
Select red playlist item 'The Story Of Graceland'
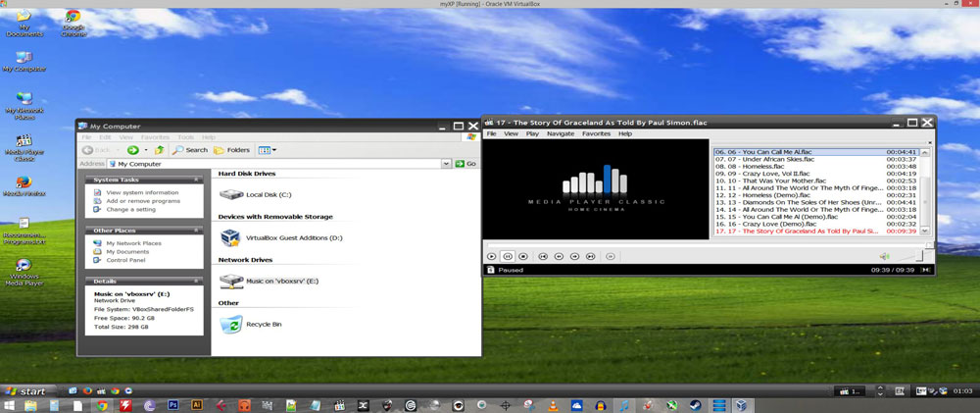pos(816,232)
